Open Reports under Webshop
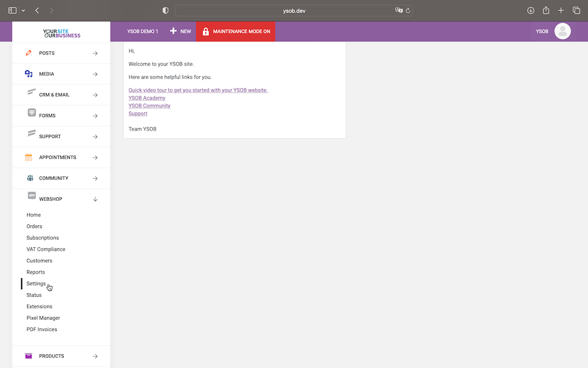 tap(36, 272)
